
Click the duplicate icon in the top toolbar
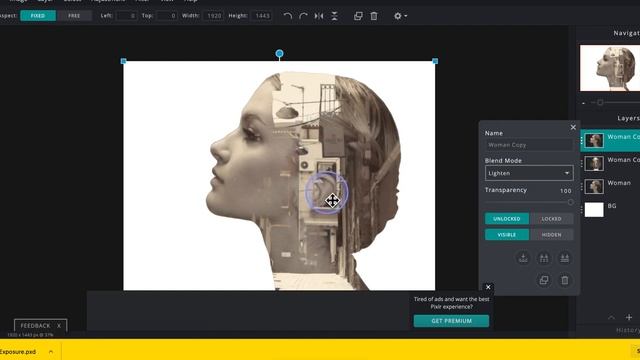coord(358,16)
